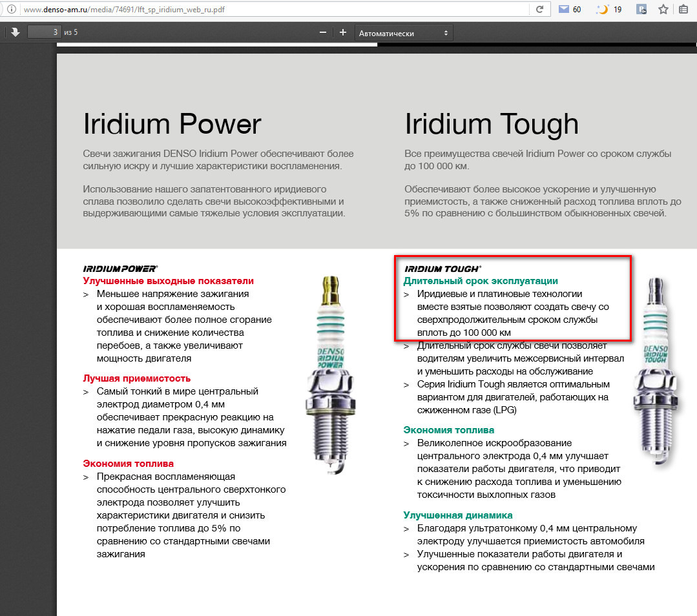Open the bookmarks list icon

pos(683,9)
